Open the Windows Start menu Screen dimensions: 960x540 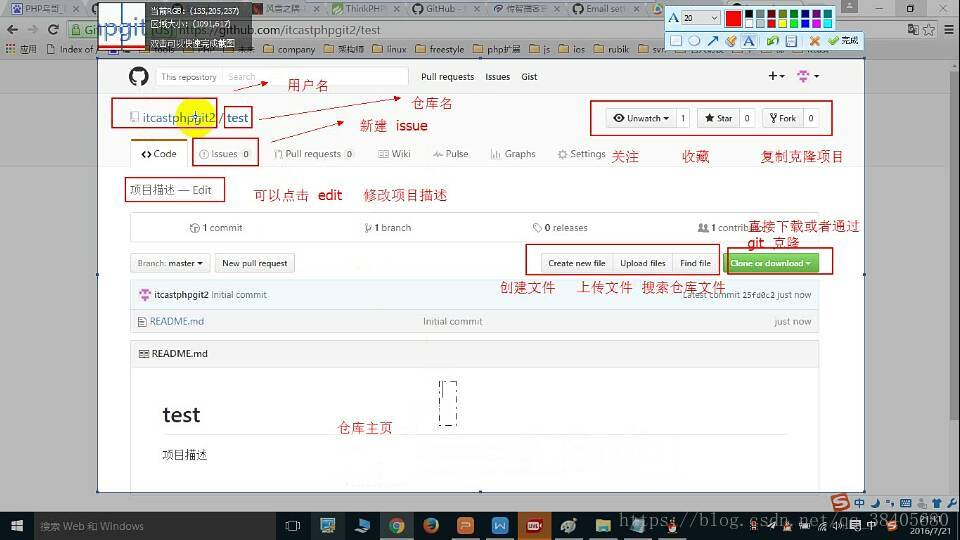coord(17,526)
